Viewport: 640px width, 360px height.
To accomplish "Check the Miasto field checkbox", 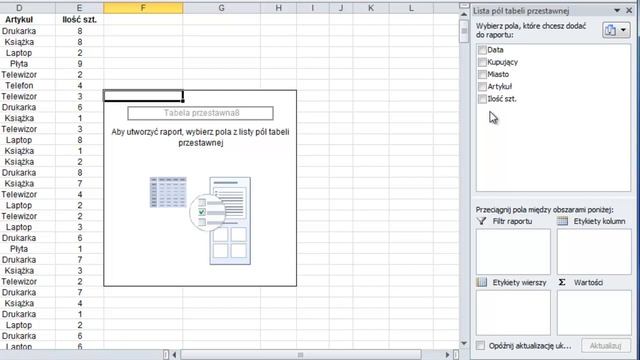I will (482, 74).
